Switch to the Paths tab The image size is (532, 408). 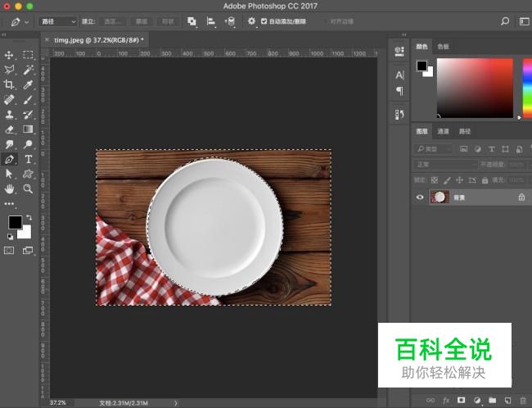tap(465, 131)
